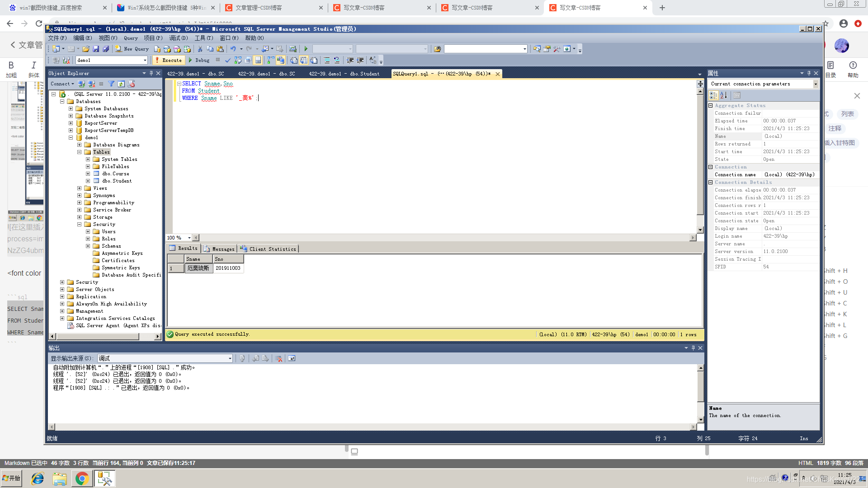
Task: Collapse the Tables folder node
Action: 79,152
